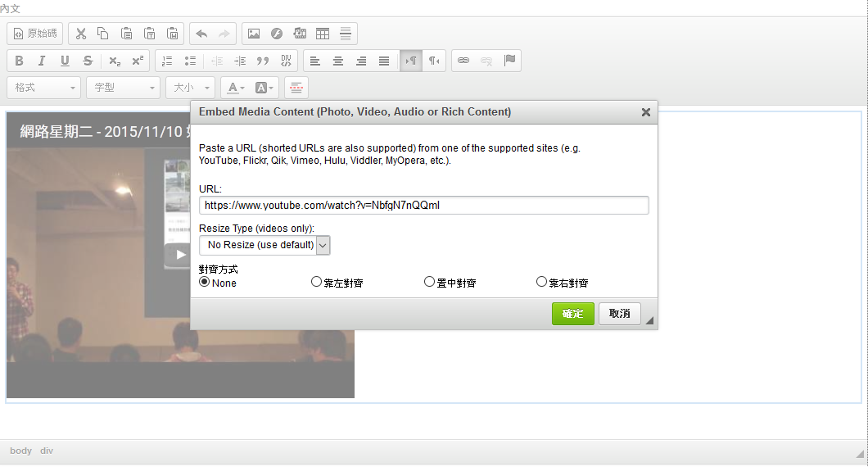Select the 置中對齊 radio option

pos(429,282)
